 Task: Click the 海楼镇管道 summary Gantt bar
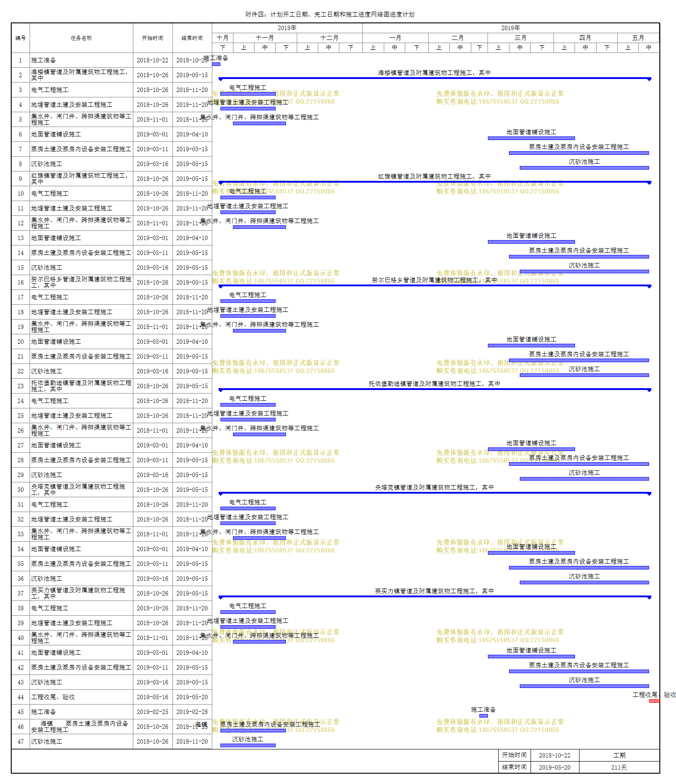click(x=435, y=78)
